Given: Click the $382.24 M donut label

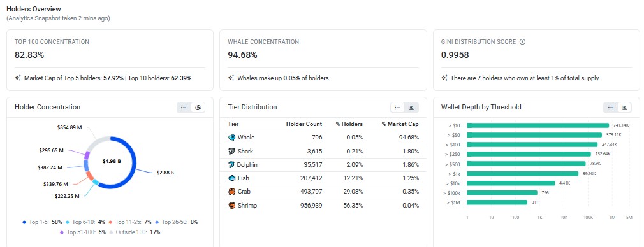Looking at the screenshot, I should coord(50,167).
